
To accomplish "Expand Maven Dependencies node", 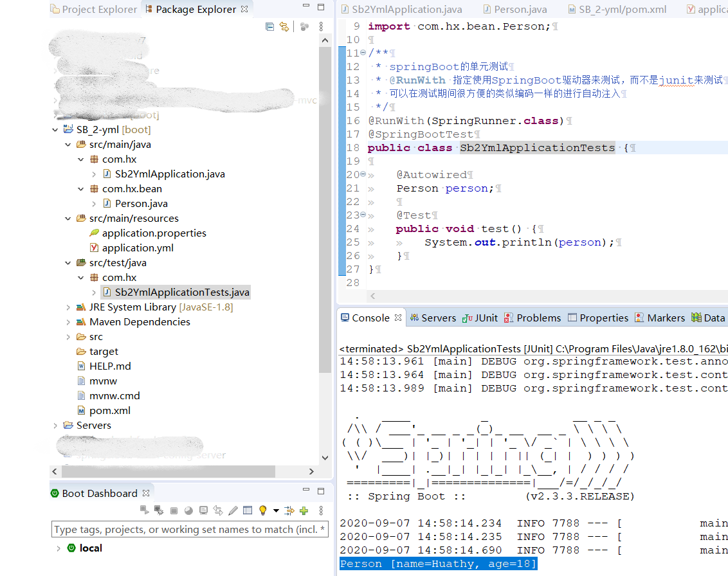I will (68, 322).
